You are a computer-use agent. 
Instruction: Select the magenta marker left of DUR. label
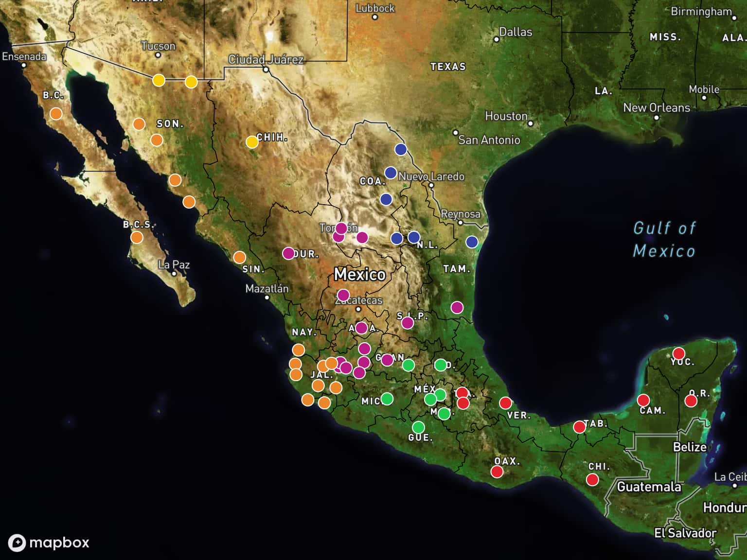[x=288, y=253]
